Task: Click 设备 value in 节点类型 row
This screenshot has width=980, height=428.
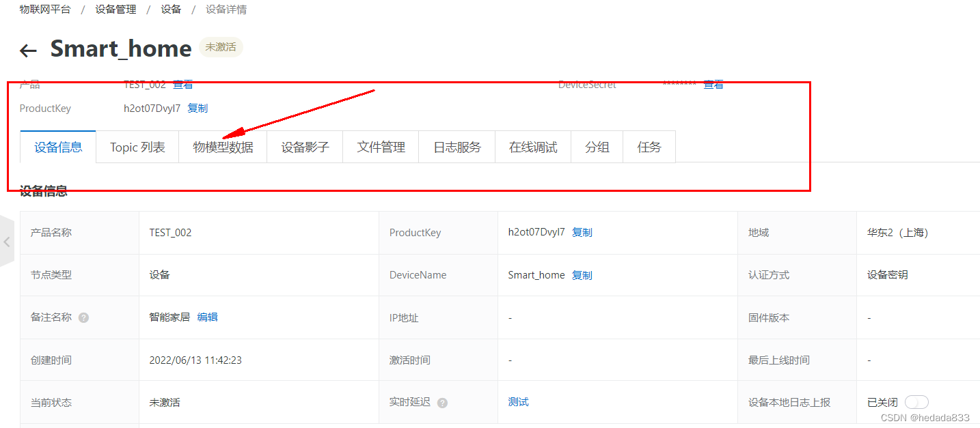Action: point(159,275)
